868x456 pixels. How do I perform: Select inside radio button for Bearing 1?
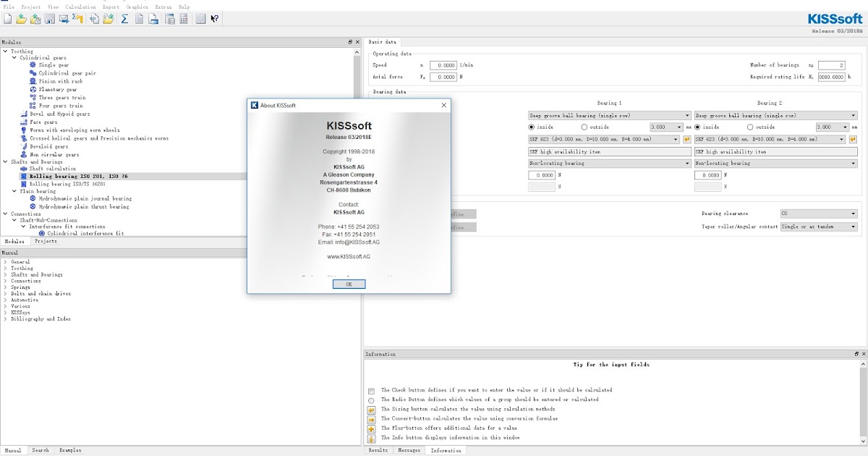point(532,127)
